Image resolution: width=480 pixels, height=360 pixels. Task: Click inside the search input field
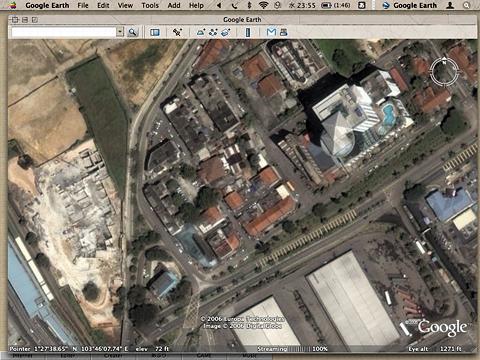pos(64,32)
